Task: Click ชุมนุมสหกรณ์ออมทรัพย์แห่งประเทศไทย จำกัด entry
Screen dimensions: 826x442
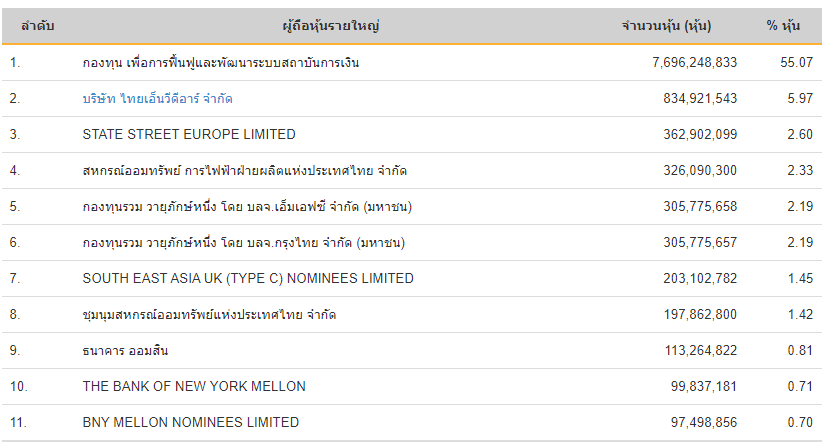Action: tap(209, 315)
